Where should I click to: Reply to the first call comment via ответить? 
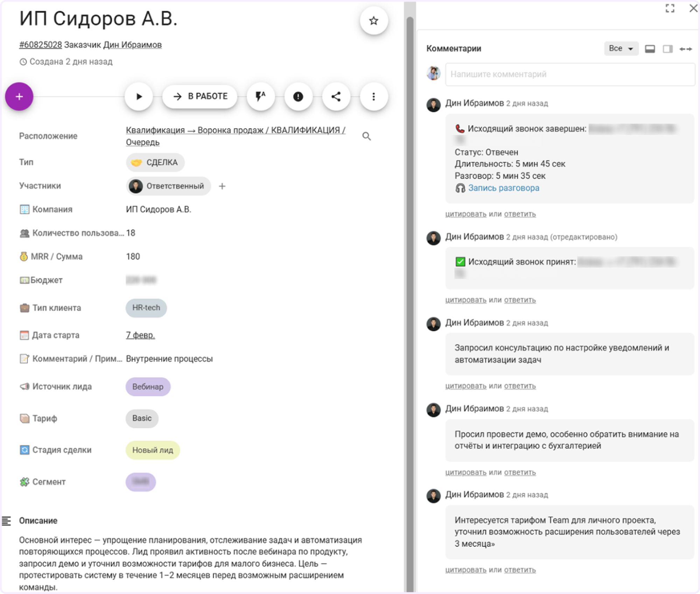point(519,214)
